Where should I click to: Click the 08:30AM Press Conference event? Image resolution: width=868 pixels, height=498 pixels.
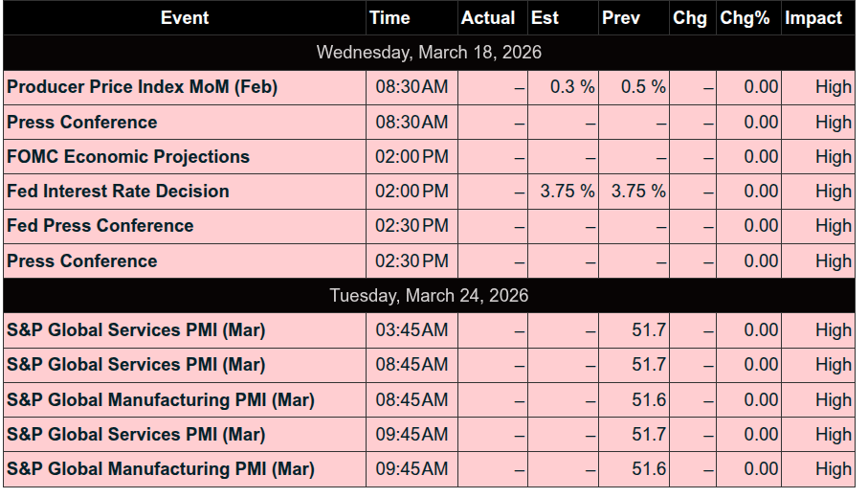82,123
